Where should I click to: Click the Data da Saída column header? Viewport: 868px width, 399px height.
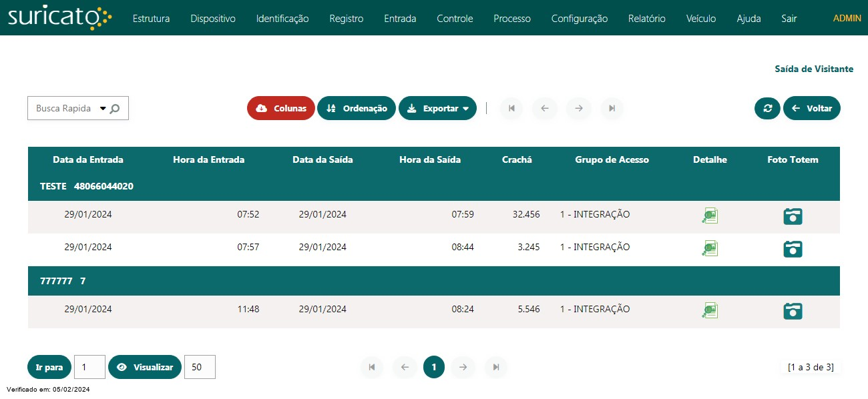coord(323,159)
